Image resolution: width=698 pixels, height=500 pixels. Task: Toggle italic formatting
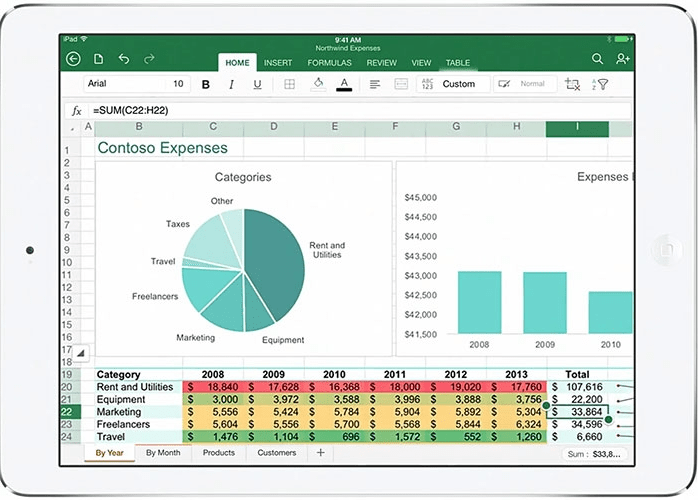(x=231, y=85)
